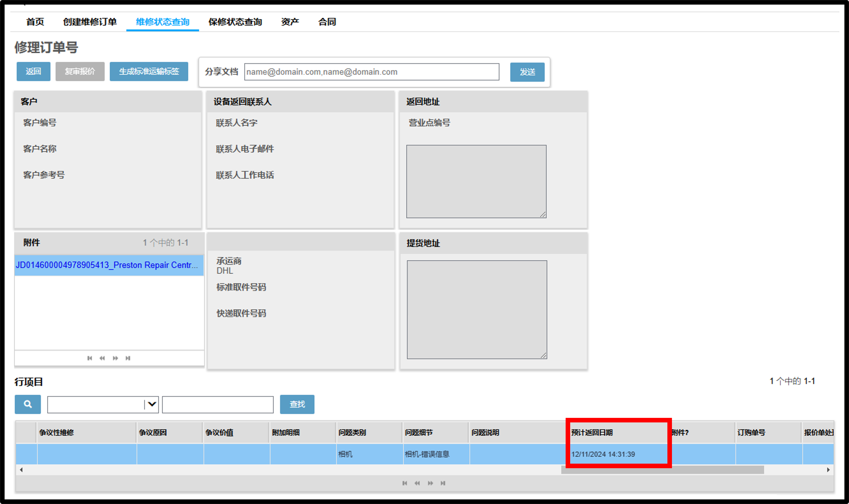Viewport: 849px width, 504px height.
Task: Click the 标准取件号码 label
Action: coord(241,287)
